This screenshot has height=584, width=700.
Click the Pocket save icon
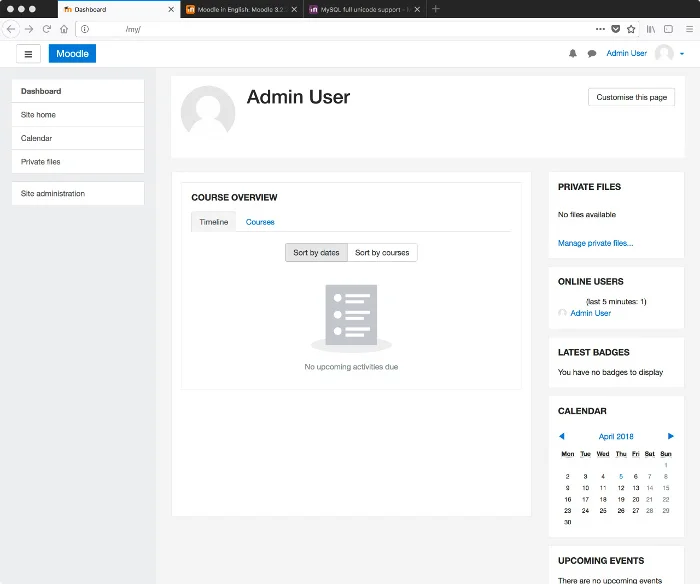tap(616, 29)
